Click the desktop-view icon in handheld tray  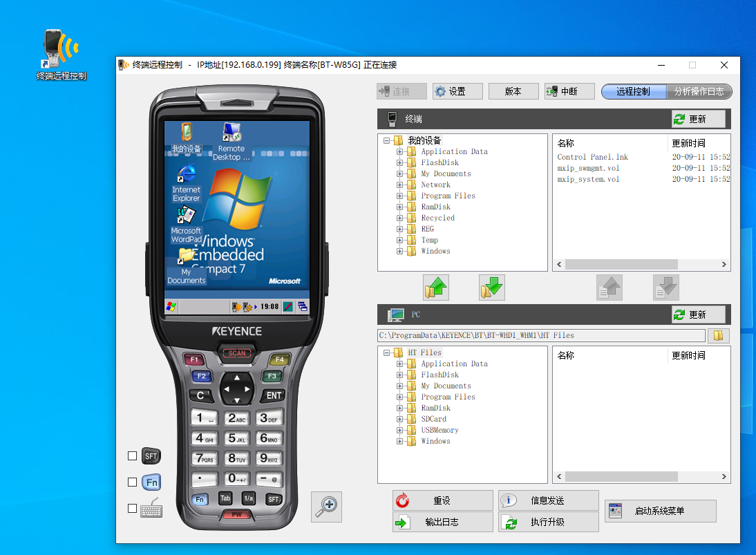tap(302, 306)
